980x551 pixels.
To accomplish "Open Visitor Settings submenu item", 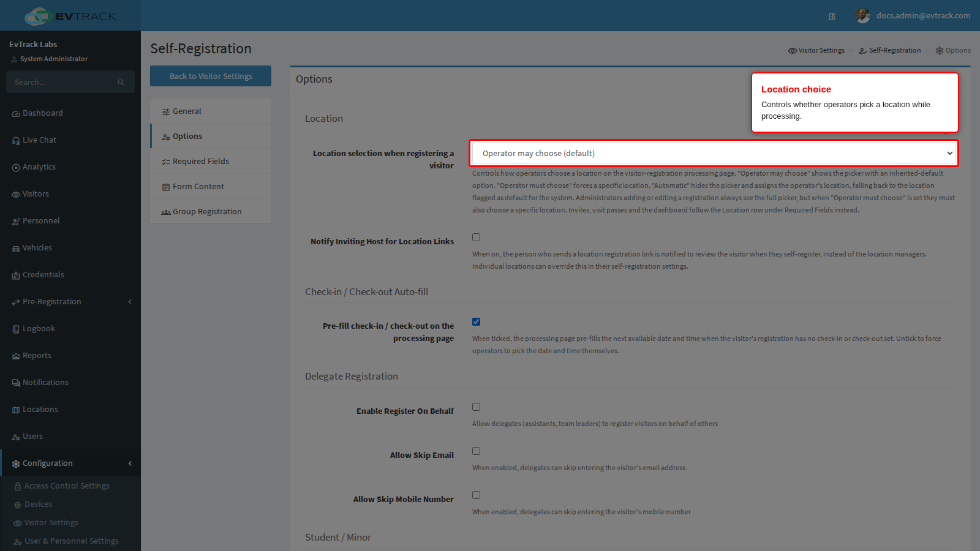I will (x=70, y=523).
